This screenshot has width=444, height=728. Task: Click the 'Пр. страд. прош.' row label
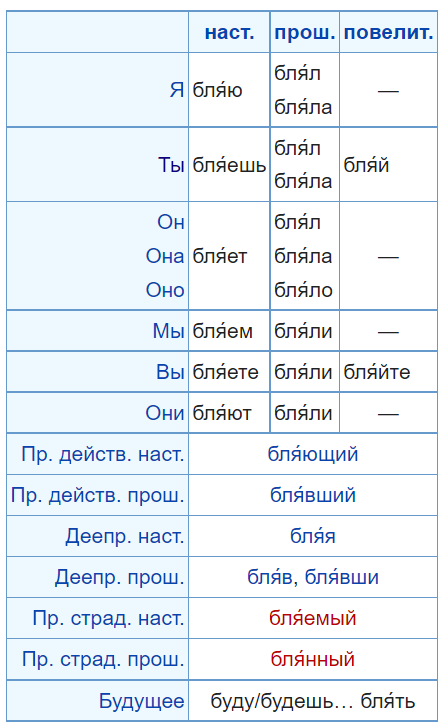(103, 659)
